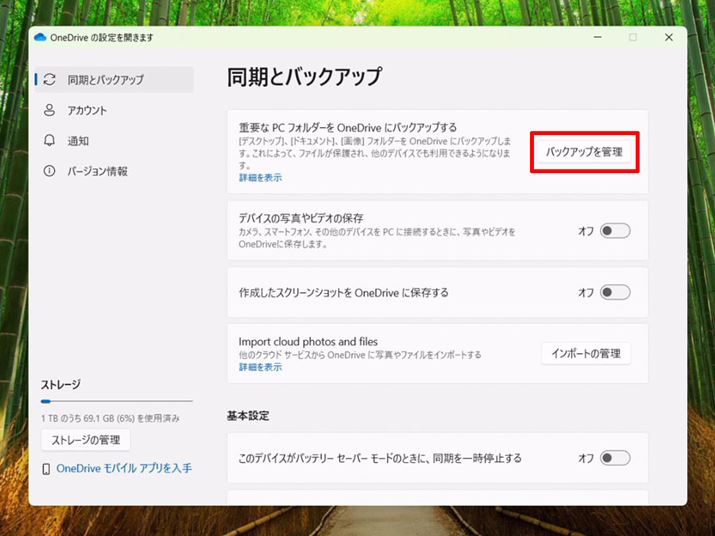The width and height of the screenshot is (715, 536).
Task: Click the phone icon near mobile app link
Action: click(46, 469)
